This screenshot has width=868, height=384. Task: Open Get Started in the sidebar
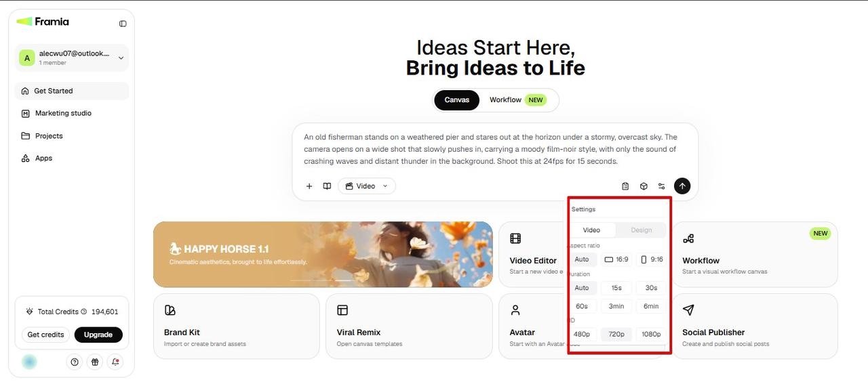72,91
